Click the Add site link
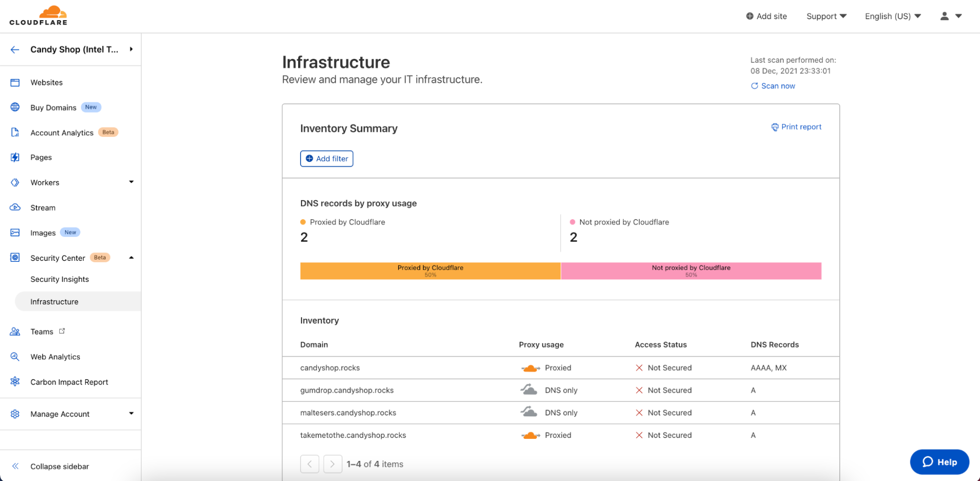This screenshot has height=481, width=980. click(x=766, y=16)
